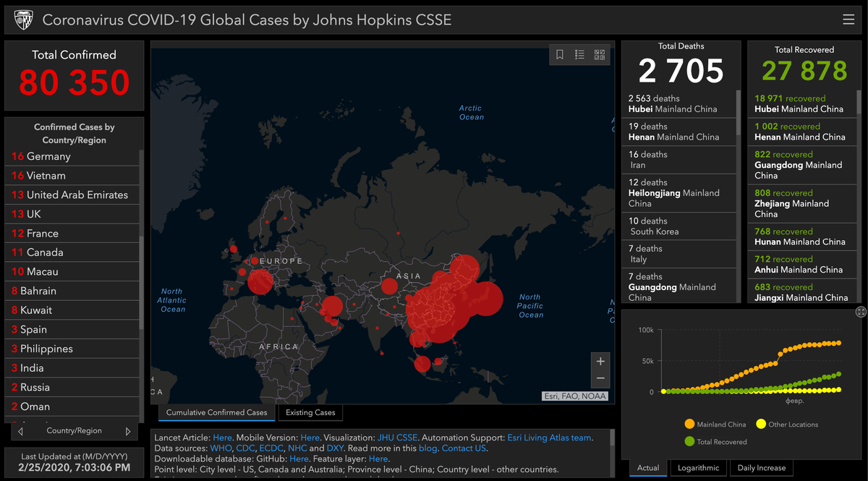Click 18 971 recovered Hubei entry
This screenshot has width=868, height=481.
coord(801,104)
